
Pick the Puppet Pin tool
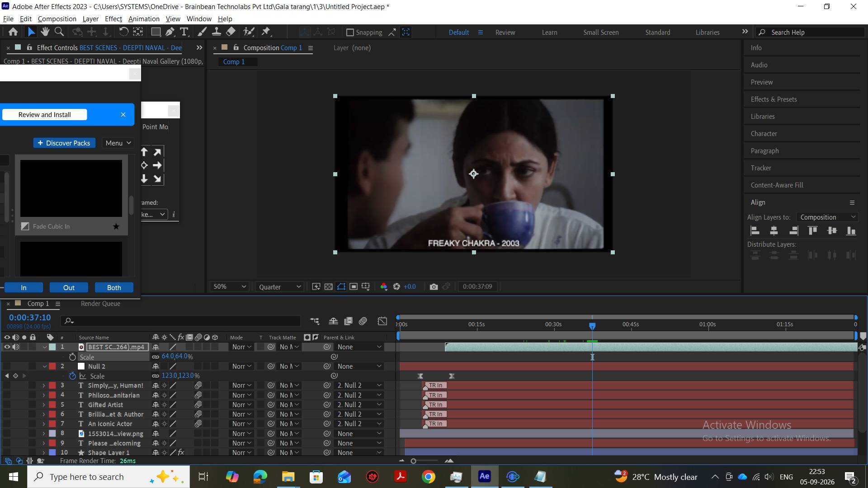point(266,32)
